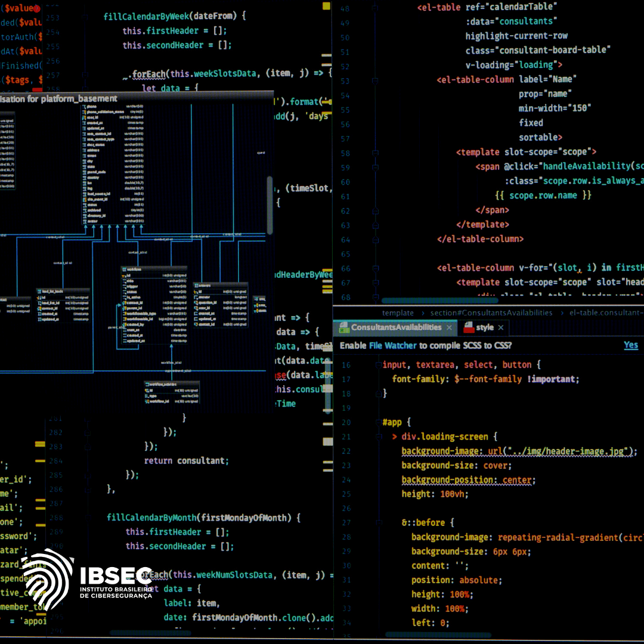The height and width of the screenshot is (644, 644).
Task: Click the chevron after 'template' in breadcrumbs
Action: tap(423, 313)
